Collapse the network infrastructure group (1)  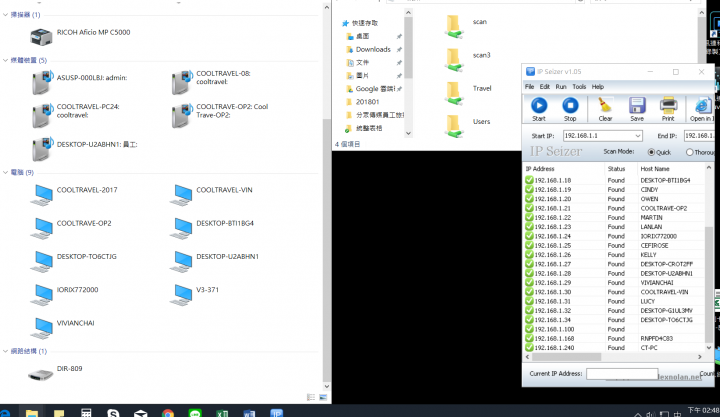click(x=6, y=351)
